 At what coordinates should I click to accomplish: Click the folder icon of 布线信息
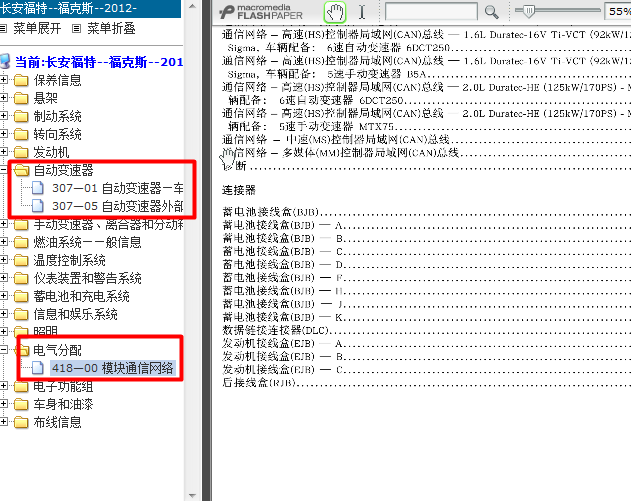21,422
